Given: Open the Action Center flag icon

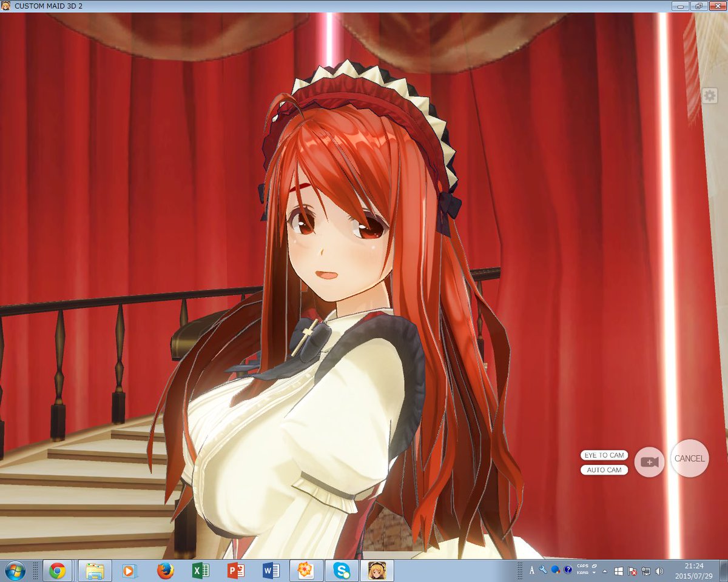Looking at the screenshot, I should 632,571.
